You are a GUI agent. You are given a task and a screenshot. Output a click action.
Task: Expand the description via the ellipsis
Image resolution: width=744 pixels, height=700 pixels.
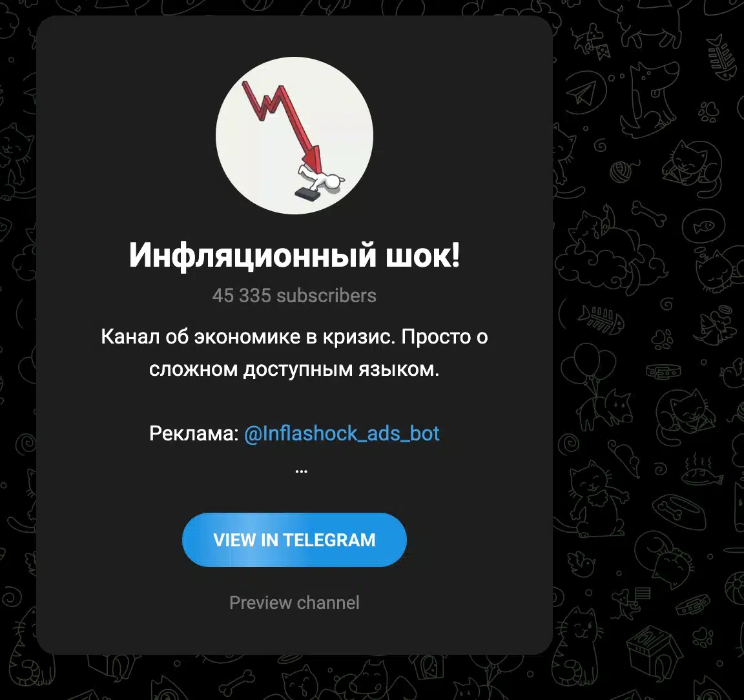click(x=302, y=470)
